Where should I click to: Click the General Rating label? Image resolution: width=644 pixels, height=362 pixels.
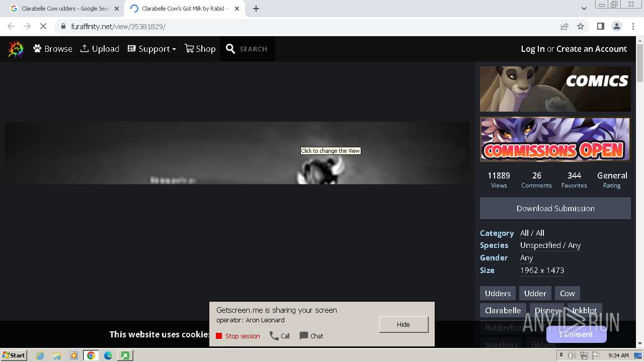(x=612, y=180)
